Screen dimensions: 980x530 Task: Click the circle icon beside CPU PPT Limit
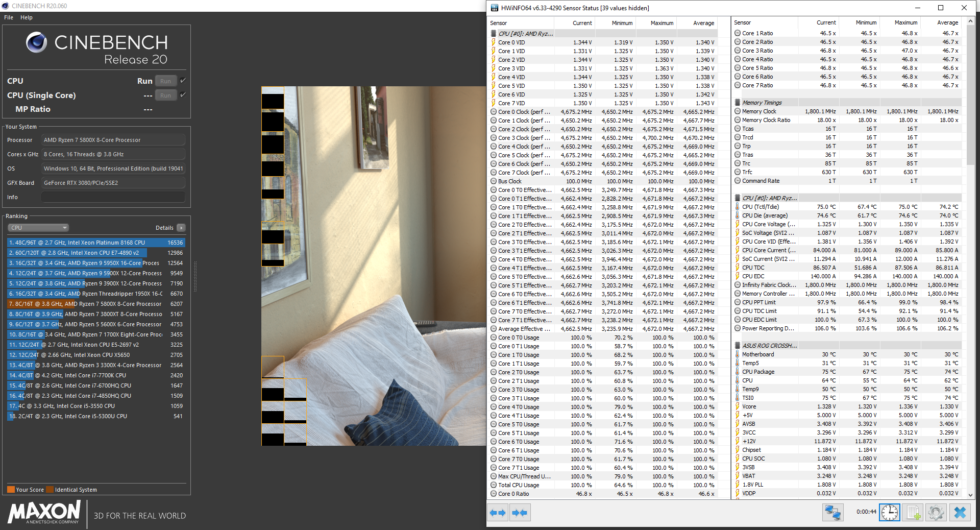[x=738, y=302]
